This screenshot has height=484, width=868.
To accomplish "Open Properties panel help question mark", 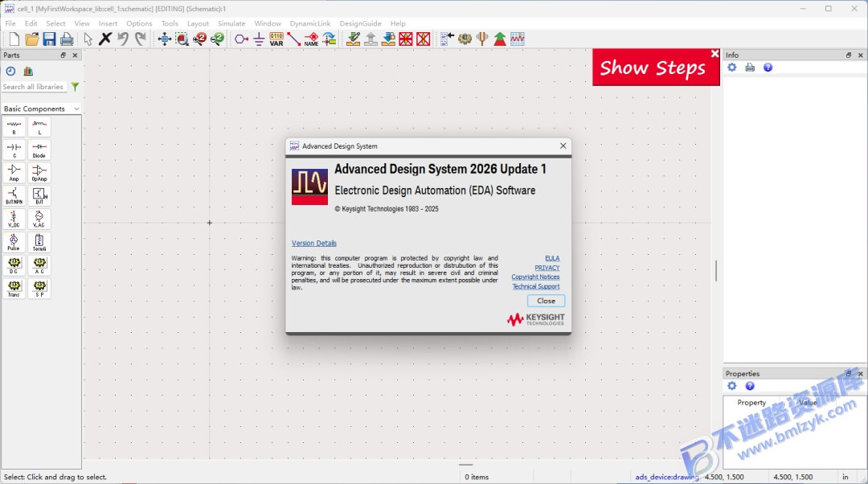I will (x=750, y=386).
